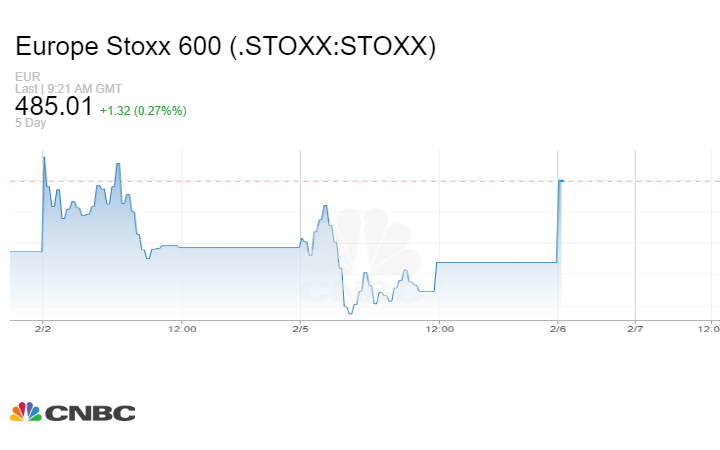Click the green +1.32 (0.27%) change
The height and width of the screenshot is (450, 720).
pyautogui.click(x=143, y=109)
